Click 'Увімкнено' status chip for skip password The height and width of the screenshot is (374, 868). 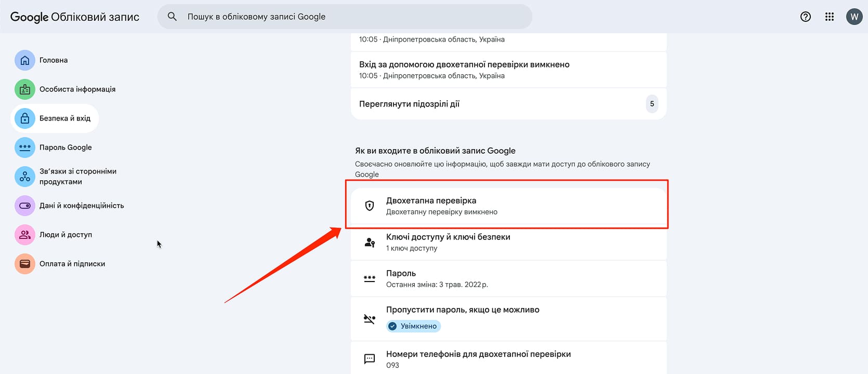point(414,326)
